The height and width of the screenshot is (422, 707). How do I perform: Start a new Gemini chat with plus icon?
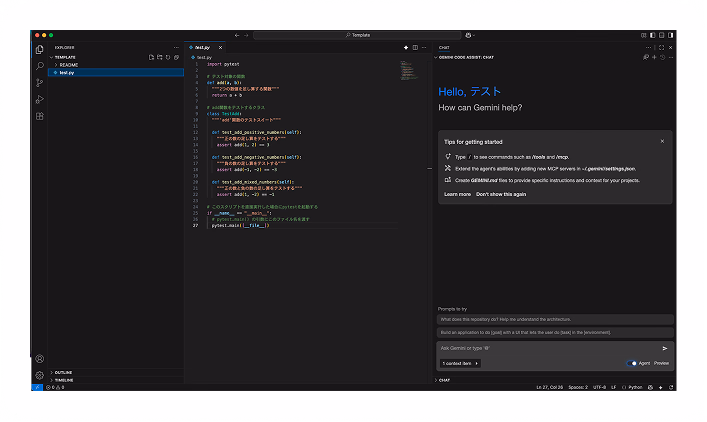654,57
